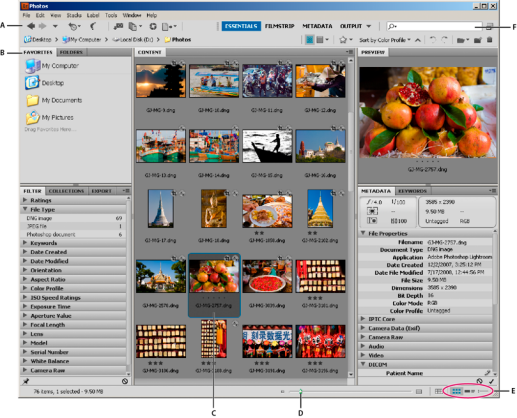Open the recent folders icon menu

click(462, 40)
